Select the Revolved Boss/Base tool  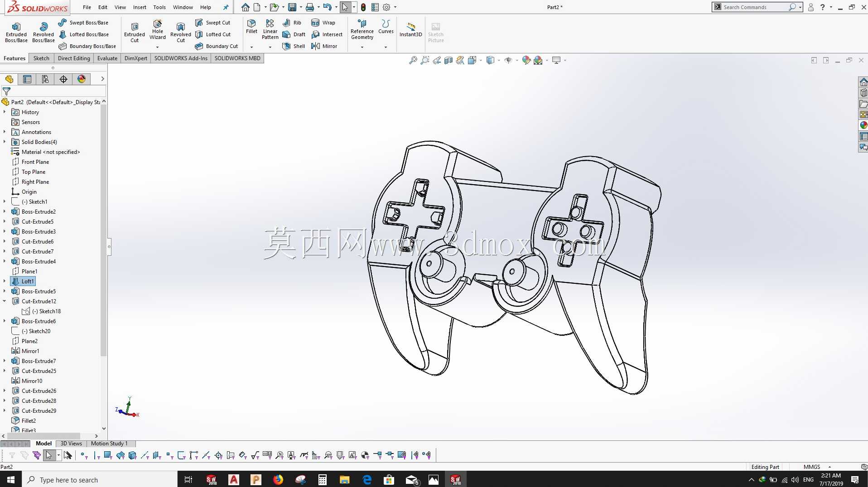tap(43, 32)
